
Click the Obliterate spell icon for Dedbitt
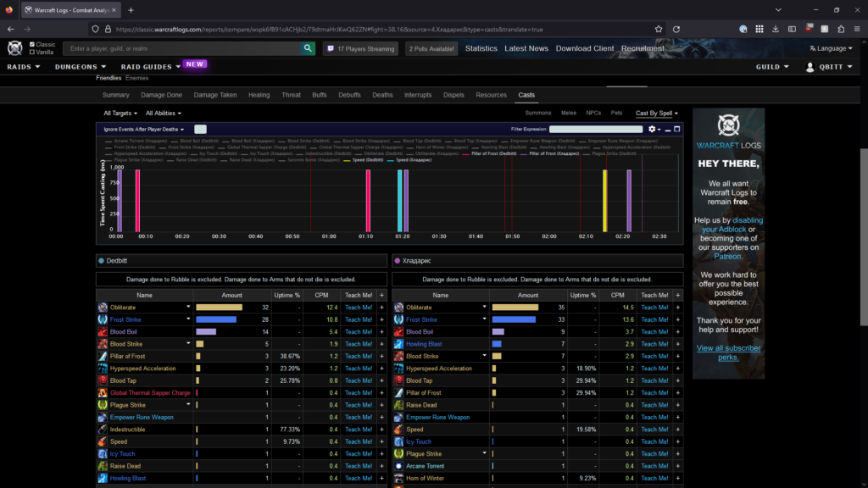click(x=103, y=308)
